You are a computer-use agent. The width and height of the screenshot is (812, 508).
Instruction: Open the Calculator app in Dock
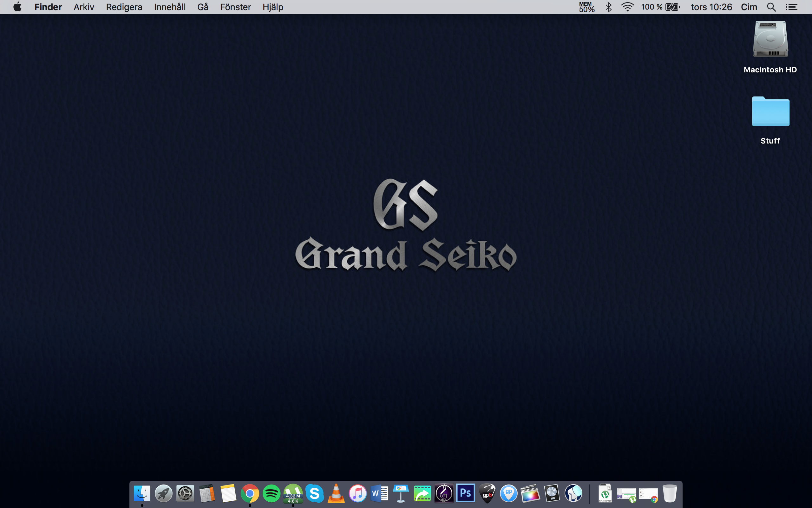point(207,493)
